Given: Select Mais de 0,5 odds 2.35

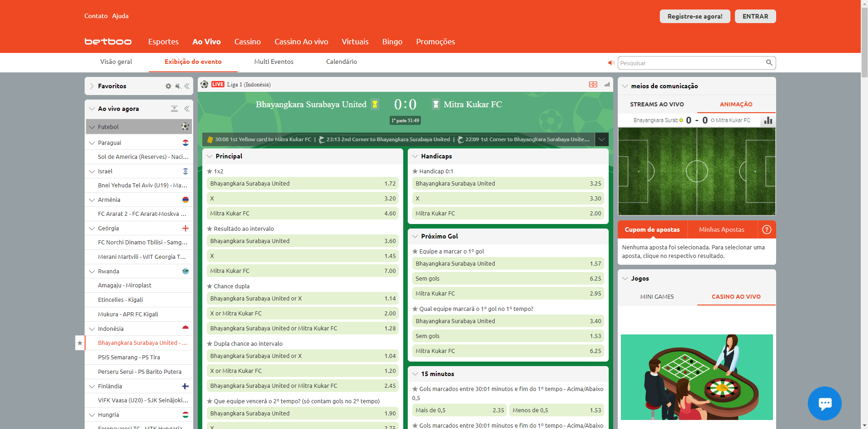Looking at the screenshot, I should click(x=460, y=410).
